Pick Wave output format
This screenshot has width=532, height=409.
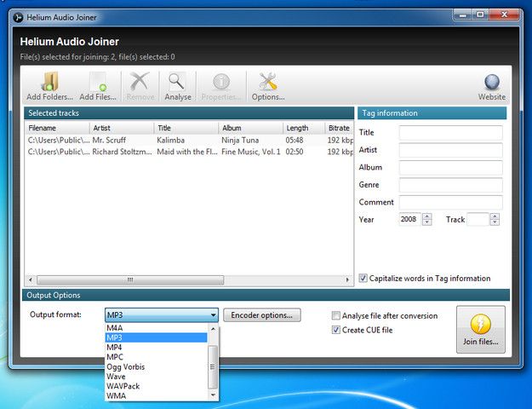click(x=157, y=377)
